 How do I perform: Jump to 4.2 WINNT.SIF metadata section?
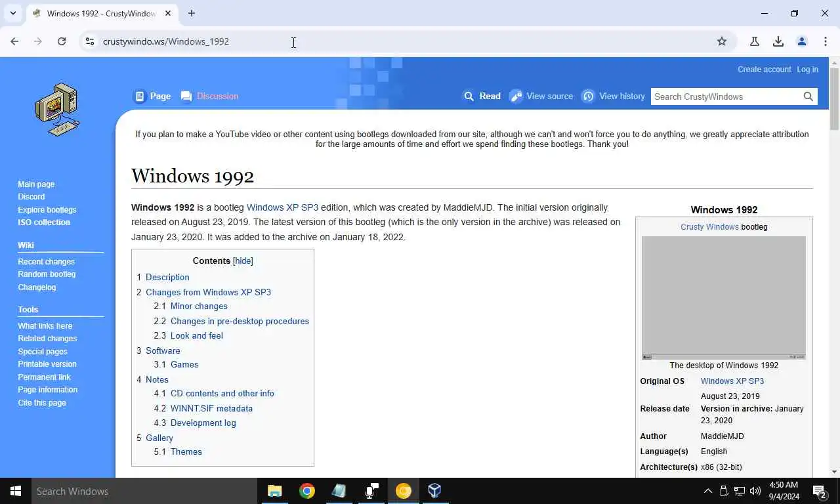(203, 408)
